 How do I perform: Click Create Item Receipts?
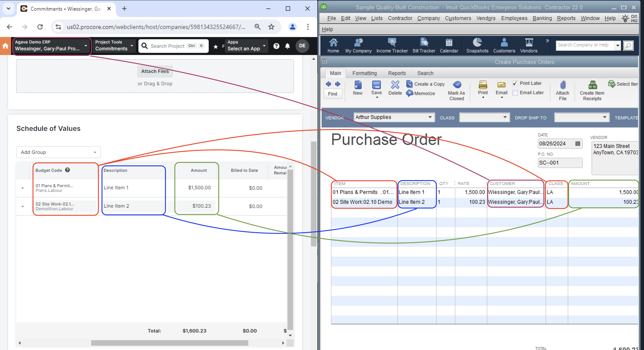click(x=592, y=91)
